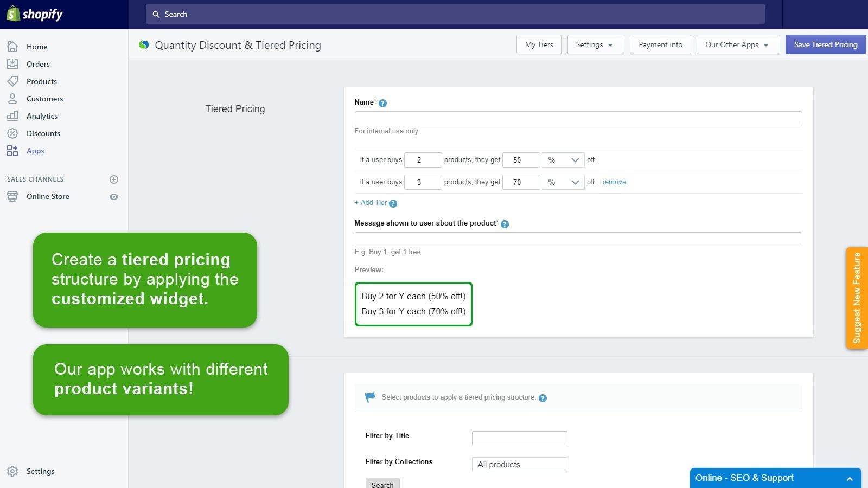
Task: Click the Settings gear icon in sidebar
Action: pos(12,471)
